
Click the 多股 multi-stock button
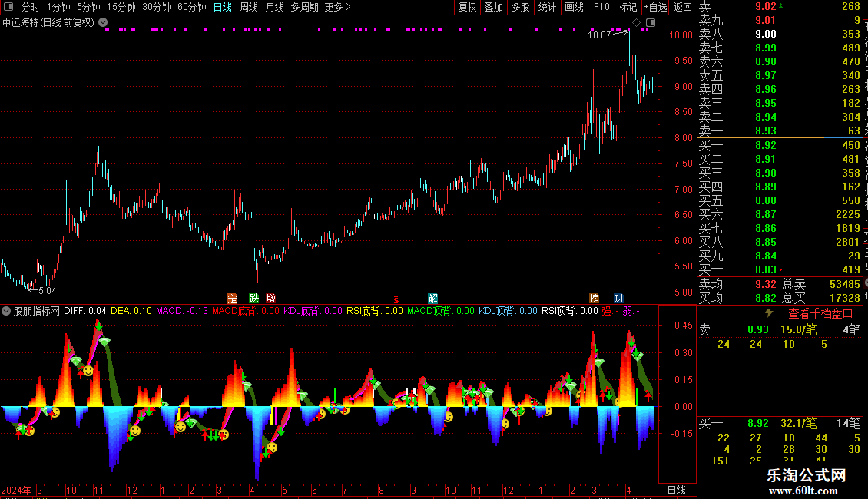coord(520,7)
